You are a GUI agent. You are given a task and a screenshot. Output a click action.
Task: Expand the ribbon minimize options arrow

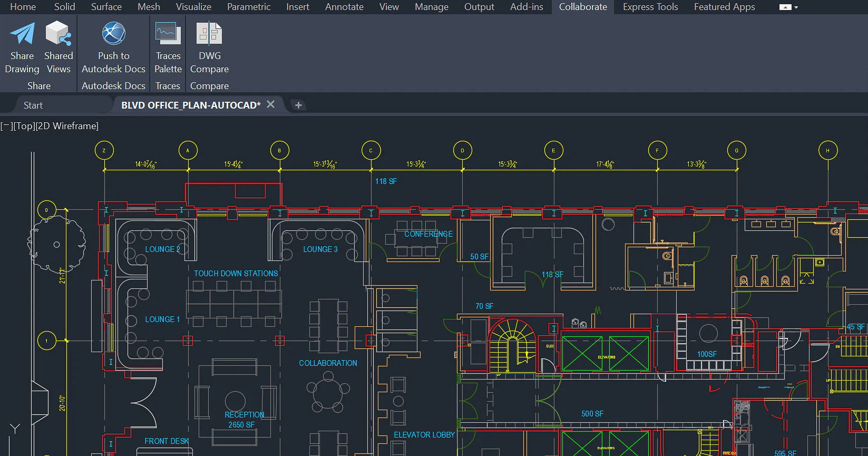coord(796,7)
